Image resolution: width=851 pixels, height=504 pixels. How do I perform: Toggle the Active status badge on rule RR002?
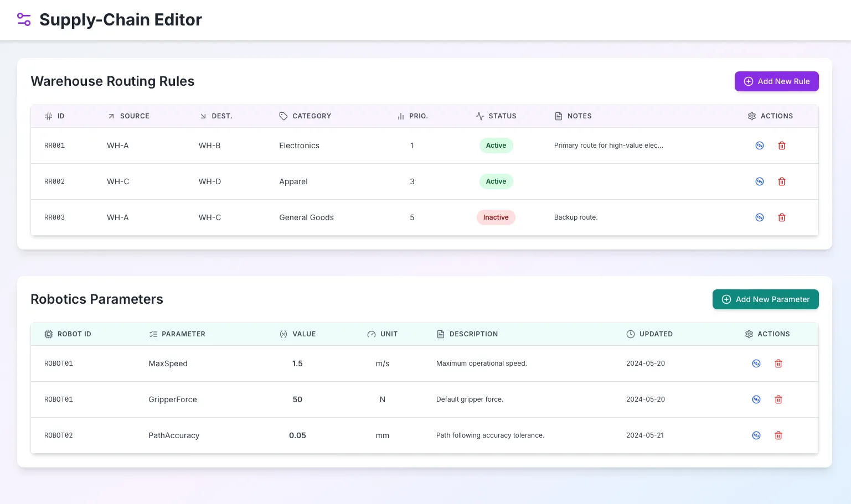tap(496, 181)
